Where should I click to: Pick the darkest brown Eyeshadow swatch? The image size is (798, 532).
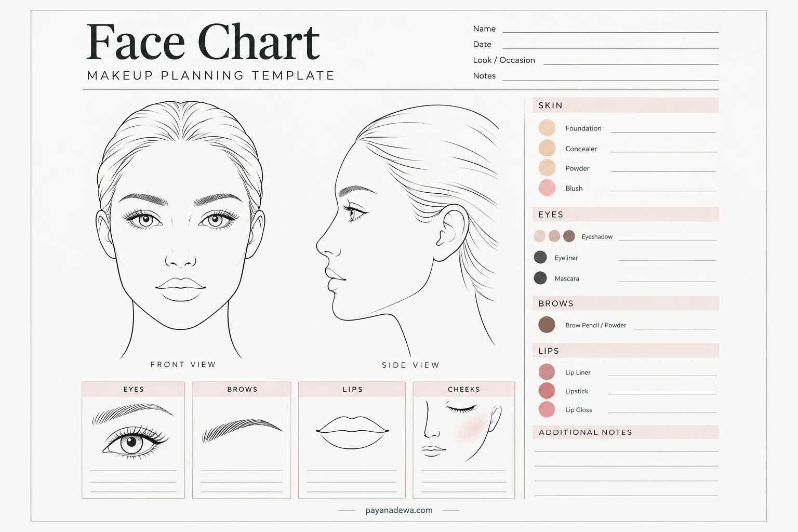tap(569, 236)
